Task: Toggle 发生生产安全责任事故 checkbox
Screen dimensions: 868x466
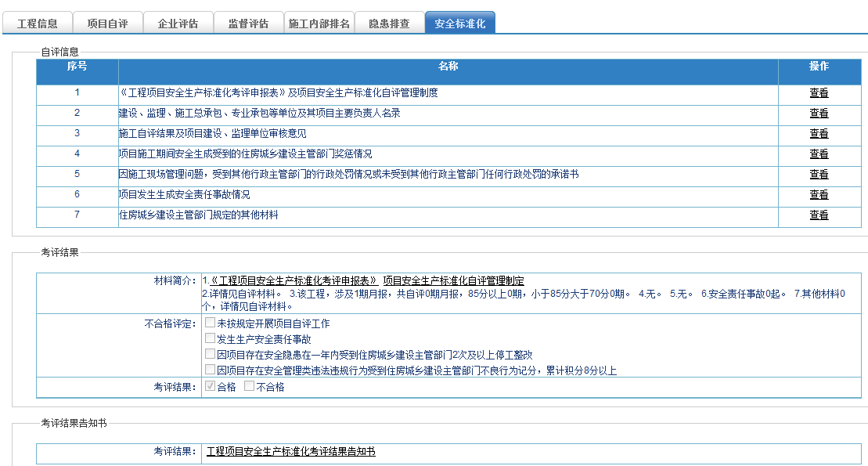Action: click(210, 338)
